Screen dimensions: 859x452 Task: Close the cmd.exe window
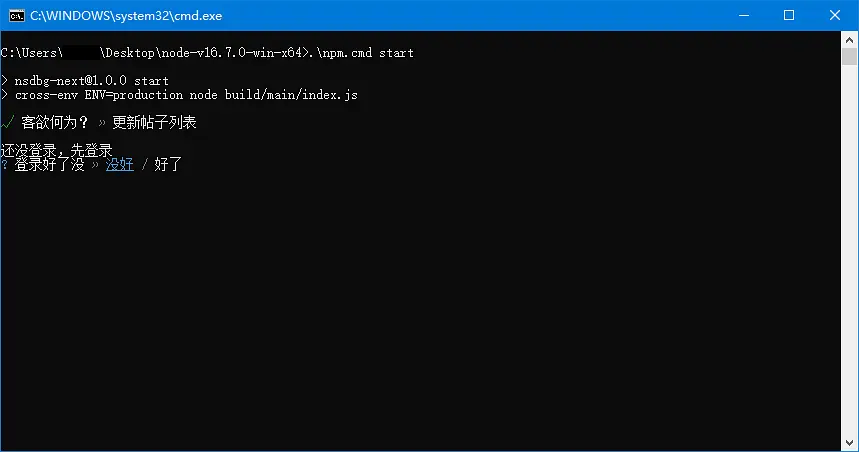tap(835, 15)
